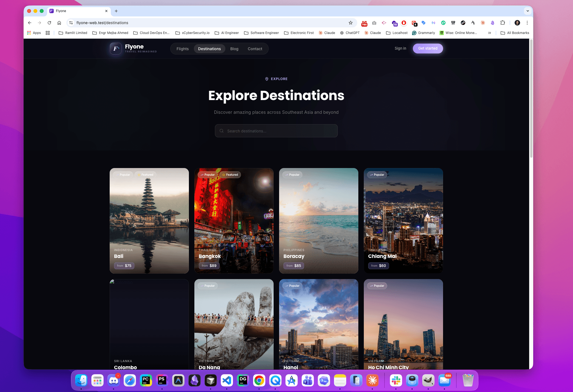Viewport: 573px width, 392px height.
Task: Open PhpStorm from the dock
Action: [162, 380]
